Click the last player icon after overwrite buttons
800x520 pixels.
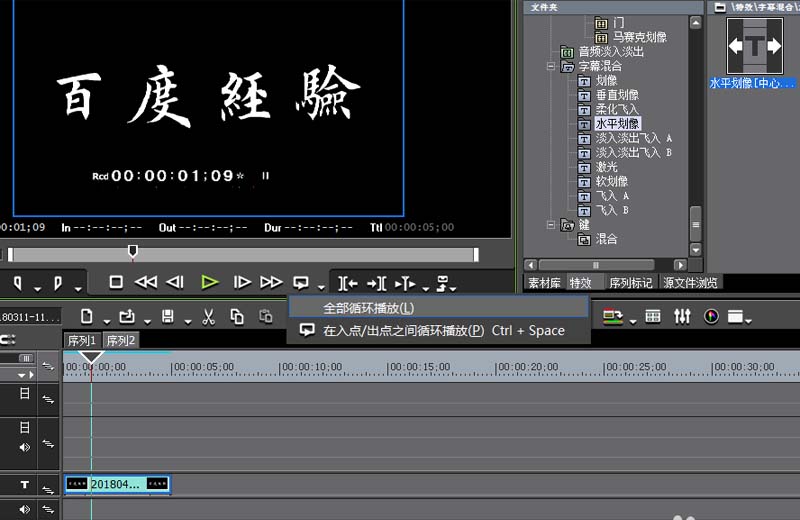pyautogui.click(x=442, y=283)
